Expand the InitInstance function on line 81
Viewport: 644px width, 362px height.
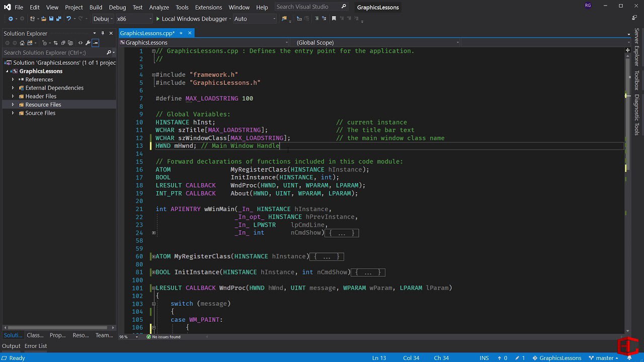(x=153, y=272)
